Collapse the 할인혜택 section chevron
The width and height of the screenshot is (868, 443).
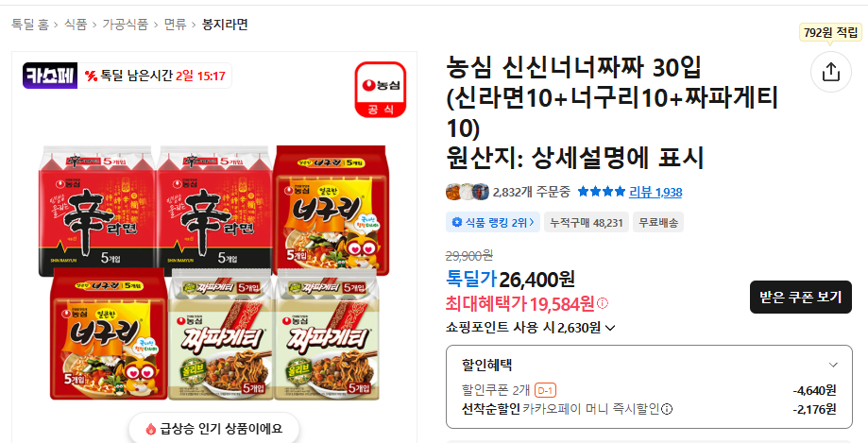pos(833,365)
